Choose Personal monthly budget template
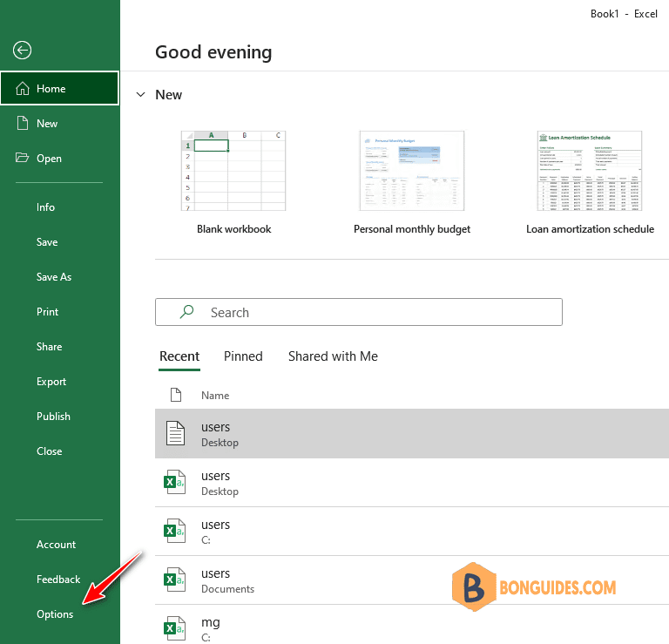The width and height of the screenshot is (669, 644). coord(412,171)
